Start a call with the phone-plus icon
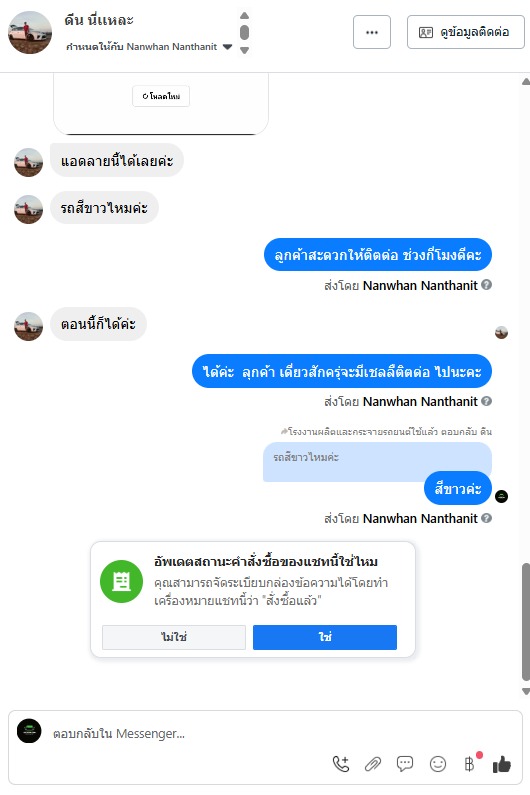Image resolution: width=530 pixels, height=795 pixels. pos(341,763)
